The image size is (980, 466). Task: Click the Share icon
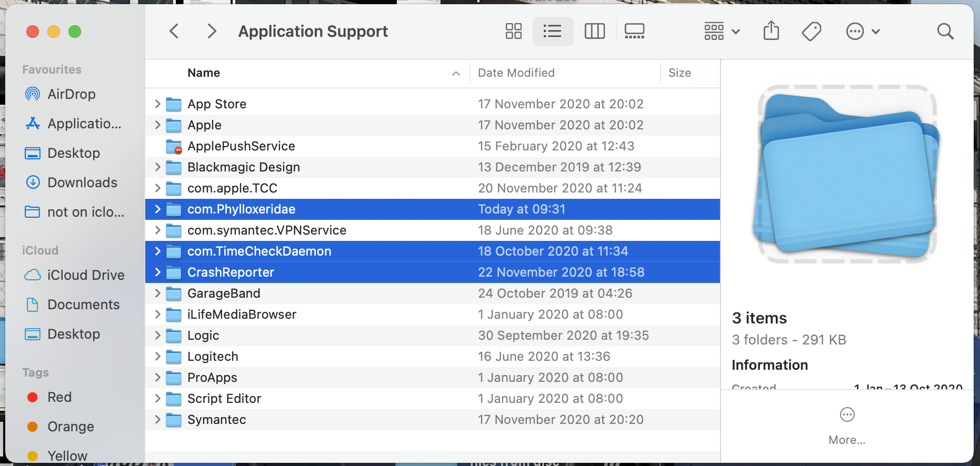pos(771,31)
